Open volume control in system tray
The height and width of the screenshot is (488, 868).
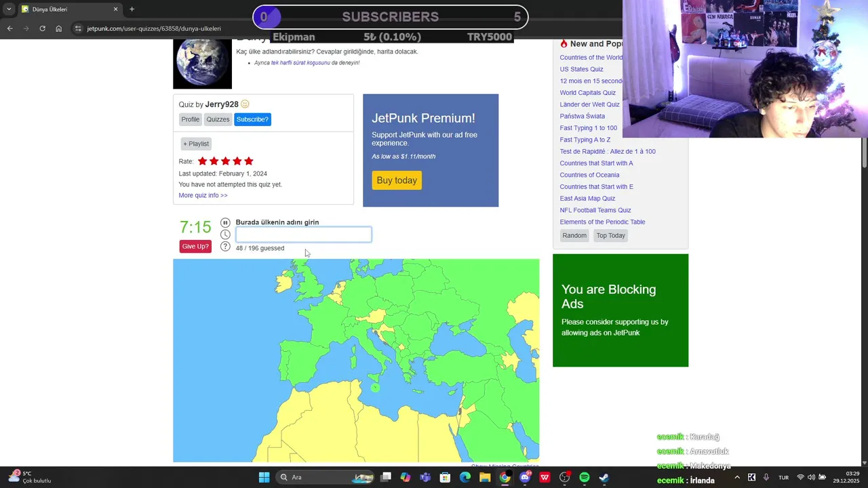point(811,477)
